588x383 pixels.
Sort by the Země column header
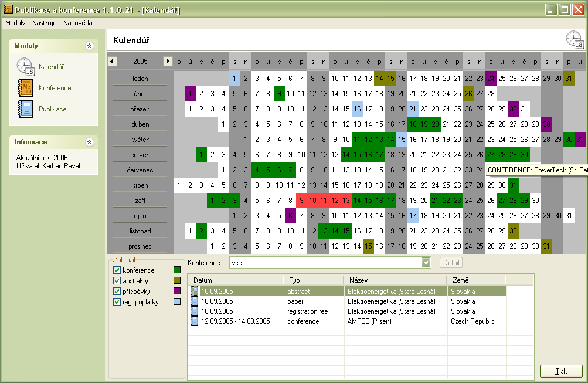pos(476,280)
